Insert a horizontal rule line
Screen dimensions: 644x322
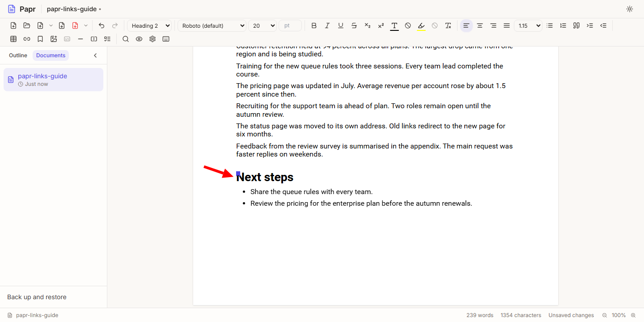(x=80, y=39)
